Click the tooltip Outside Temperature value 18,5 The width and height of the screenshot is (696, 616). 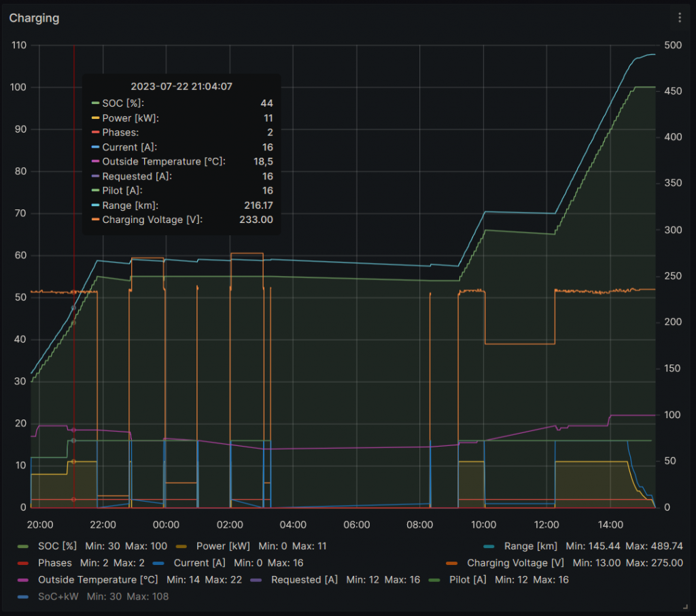click(x=263, y=162)
